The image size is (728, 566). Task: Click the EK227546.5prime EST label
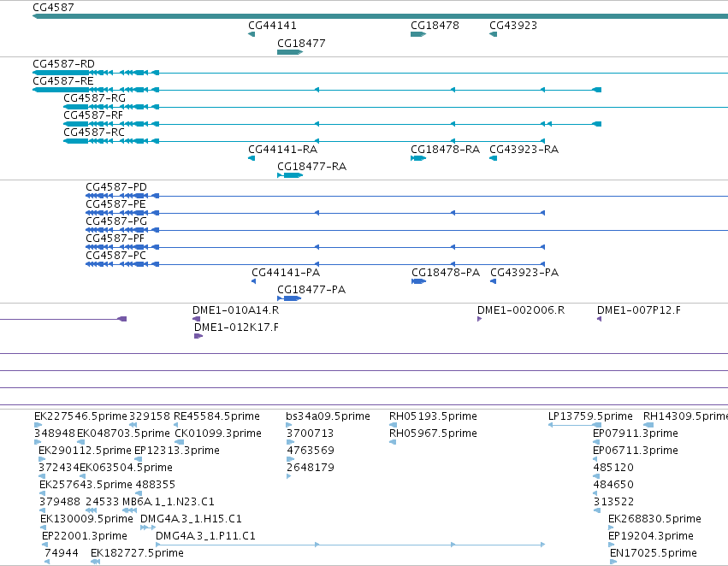(80, 416)
